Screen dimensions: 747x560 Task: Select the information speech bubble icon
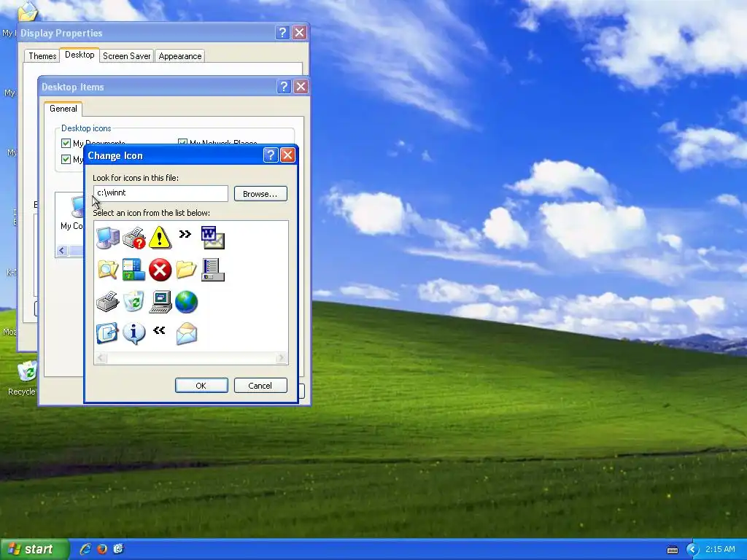[134, 333]
